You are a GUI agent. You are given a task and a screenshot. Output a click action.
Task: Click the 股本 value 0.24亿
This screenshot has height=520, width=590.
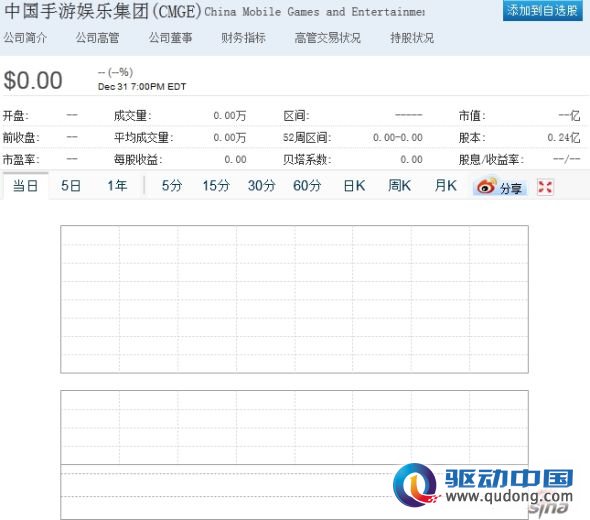[x=563, y=138]
